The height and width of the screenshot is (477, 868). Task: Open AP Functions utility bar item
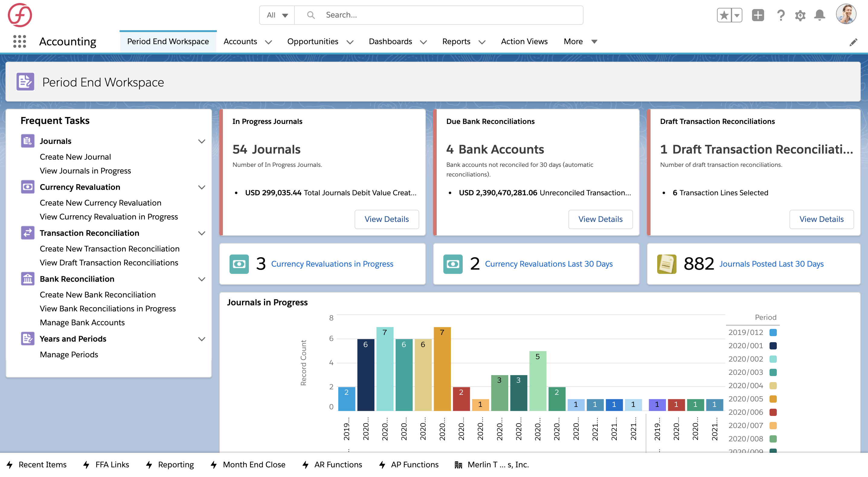408,465
